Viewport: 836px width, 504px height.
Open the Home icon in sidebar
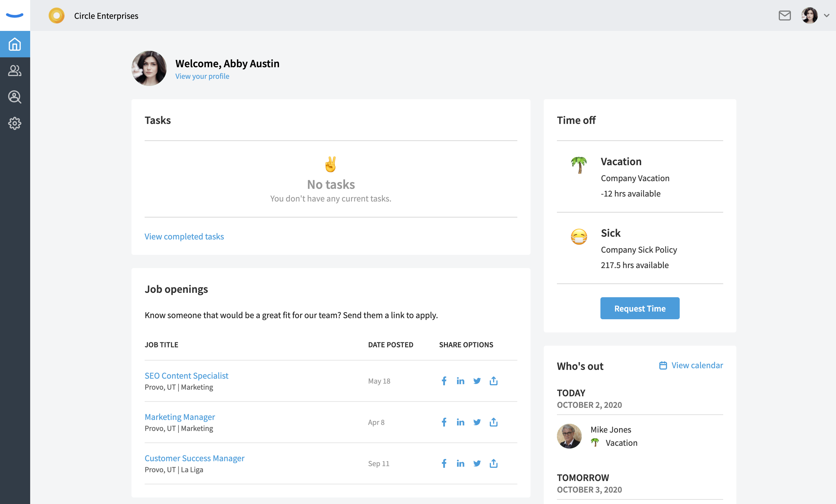tap(15, 44)
